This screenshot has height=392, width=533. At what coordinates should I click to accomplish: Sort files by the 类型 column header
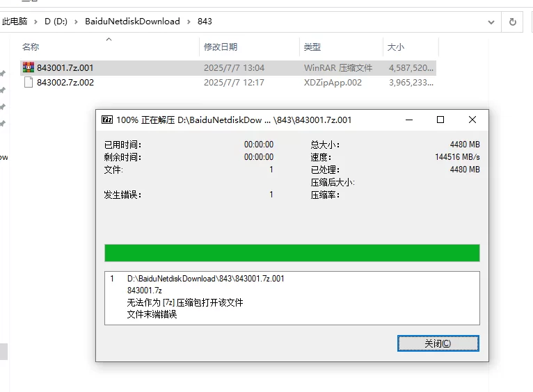312,47
